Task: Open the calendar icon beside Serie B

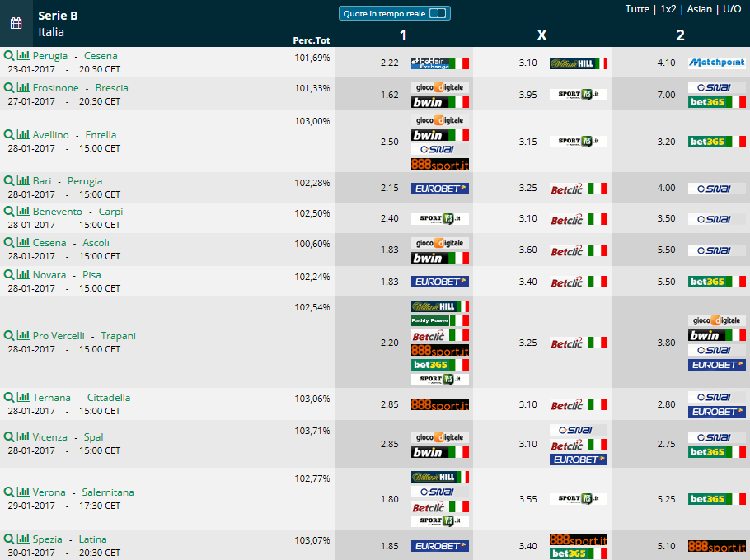Action: 16,23
